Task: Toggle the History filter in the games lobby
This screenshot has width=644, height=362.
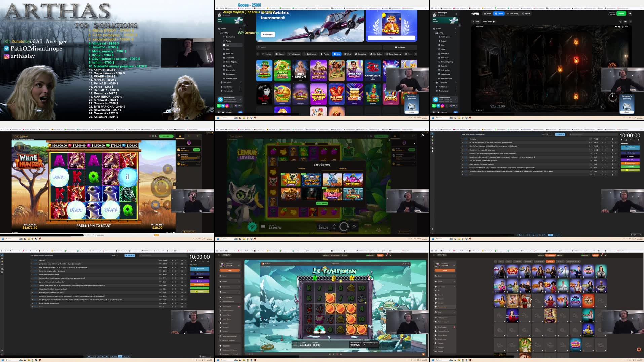Action: 280,54
